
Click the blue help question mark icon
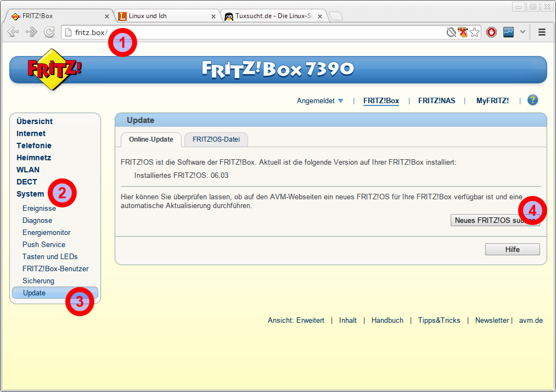(532, 100)
